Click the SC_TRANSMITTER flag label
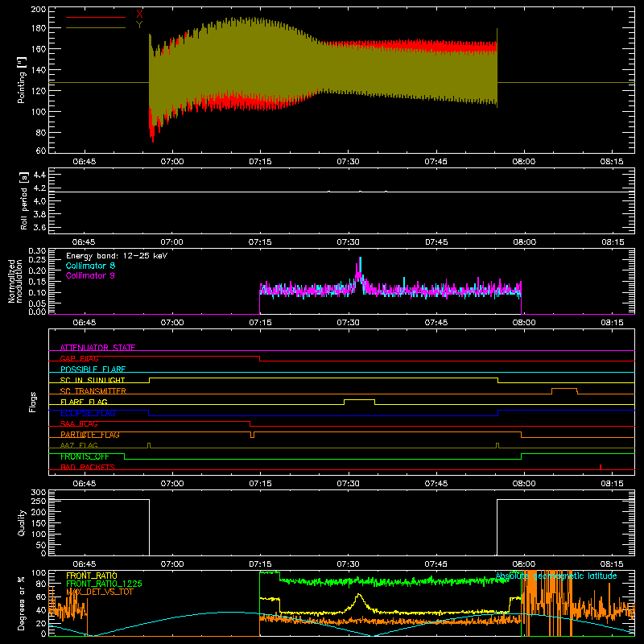This screenshot has height=644, width=644. click(93, 391)
